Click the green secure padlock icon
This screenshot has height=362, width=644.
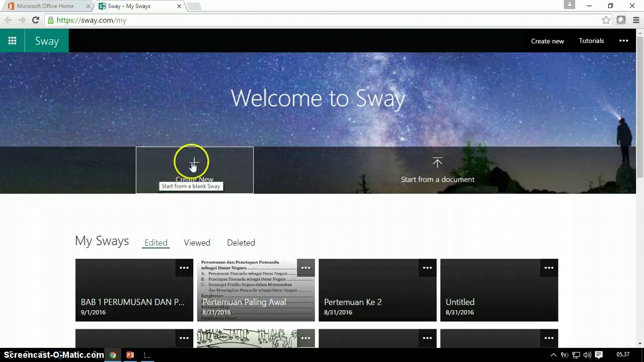point(50,20)
